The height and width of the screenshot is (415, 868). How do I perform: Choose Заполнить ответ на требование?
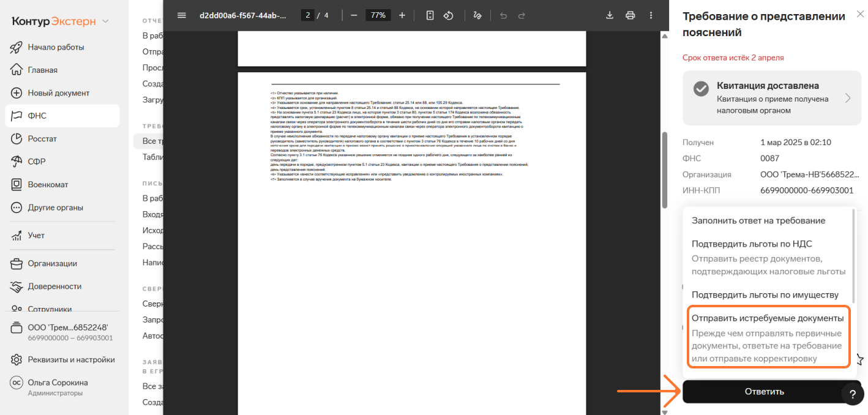pos(758,220)
